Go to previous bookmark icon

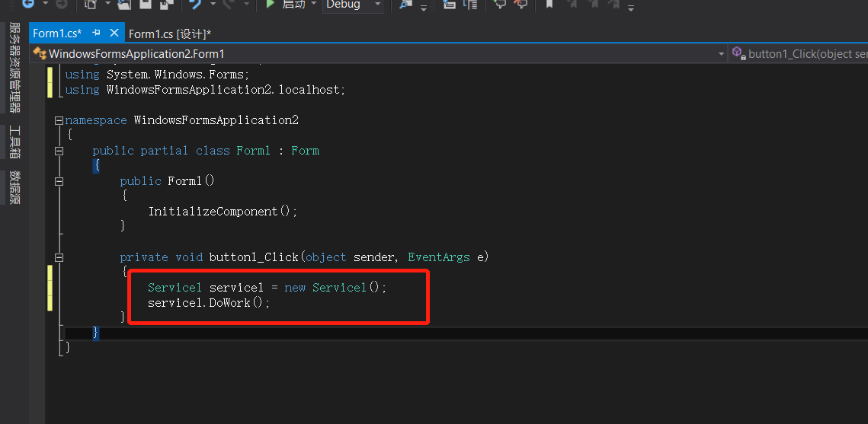click(572, 4)
